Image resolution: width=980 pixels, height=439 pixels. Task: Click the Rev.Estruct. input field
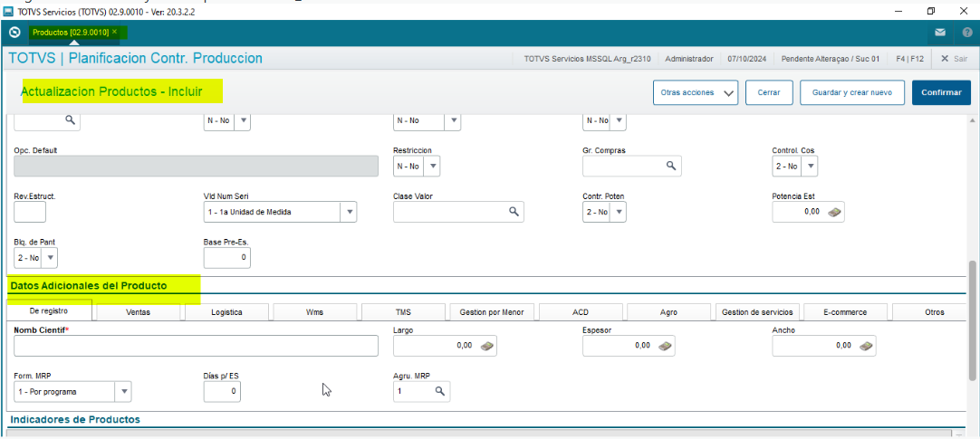(x=30, y=213)
